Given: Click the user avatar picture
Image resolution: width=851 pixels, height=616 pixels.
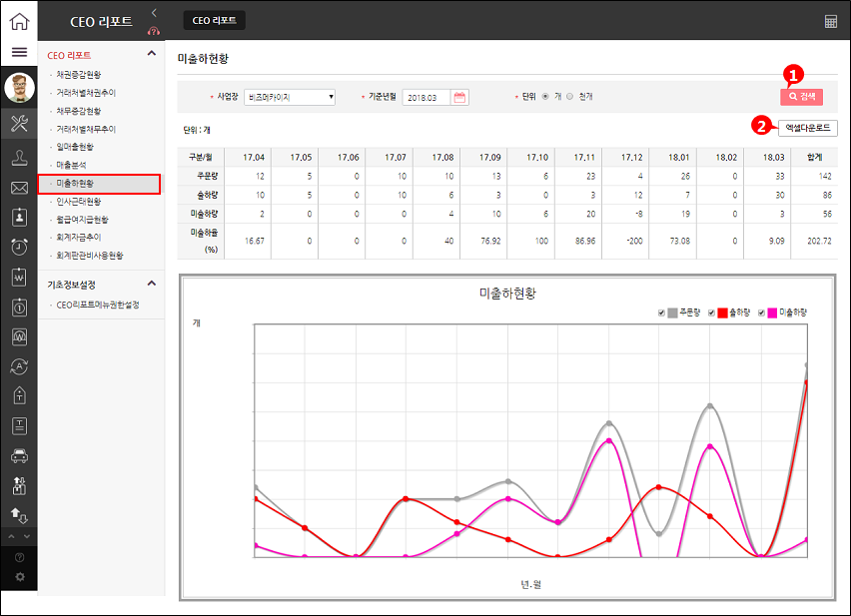Looking at the screenshot, I should (x=20, y=87).
